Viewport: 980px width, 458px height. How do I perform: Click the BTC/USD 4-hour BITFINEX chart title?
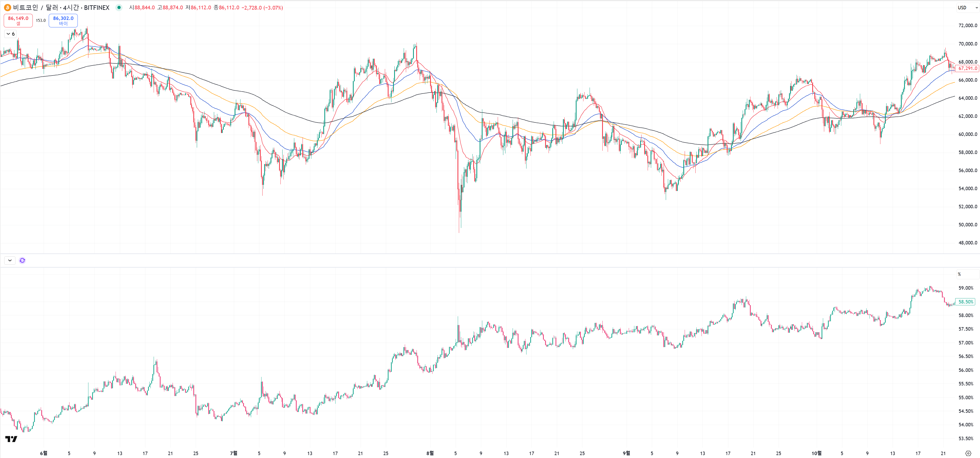point(61,8)
